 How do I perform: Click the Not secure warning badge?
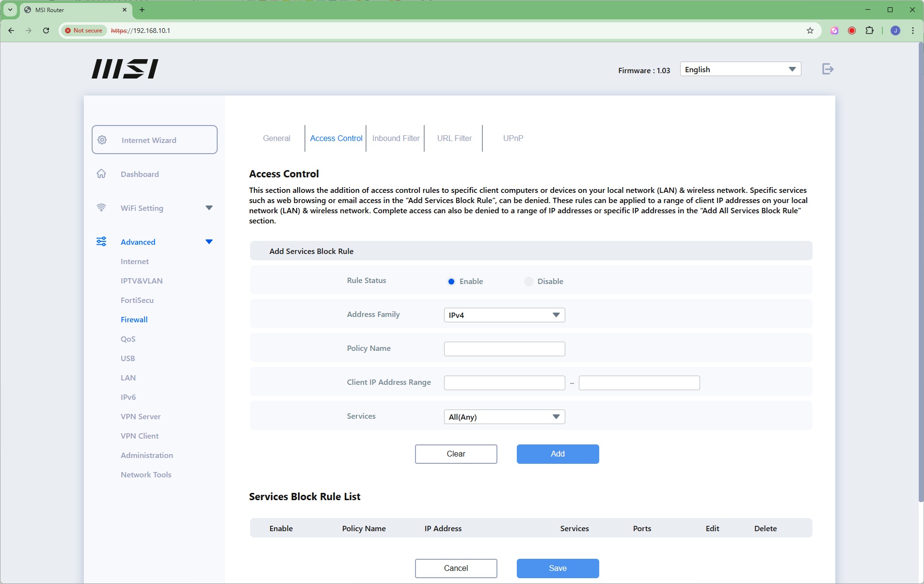[x=83, y=31]
